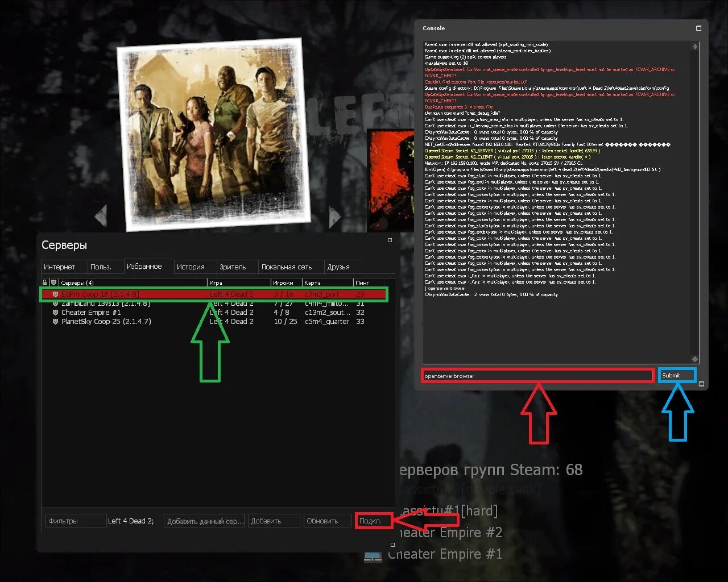The image size is (728, 582).
Task: Click the red campaign poster thumbnail
Action: pos(390,180)
